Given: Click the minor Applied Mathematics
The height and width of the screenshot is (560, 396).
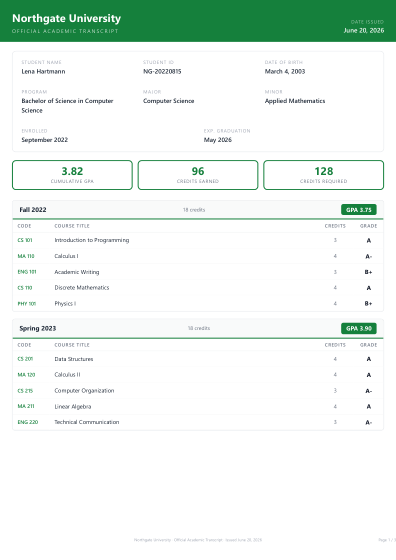Looking at the screenshot, I should point(295,101).
